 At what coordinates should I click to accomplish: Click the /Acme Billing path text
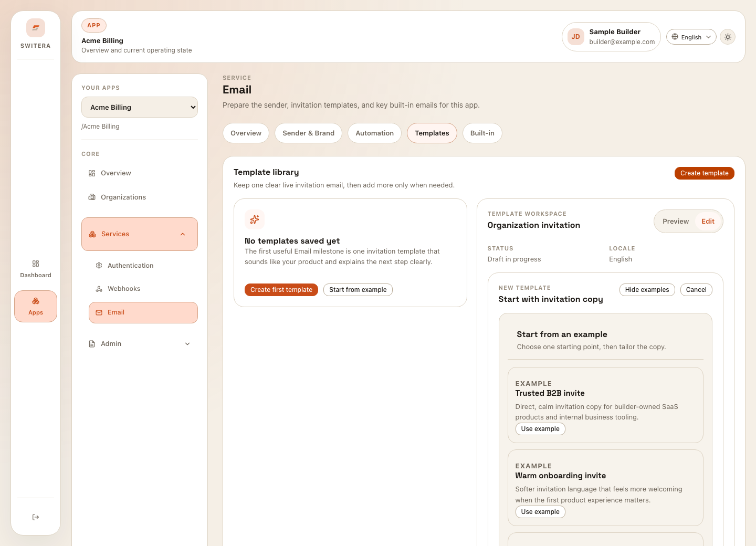tap(100, 127)
